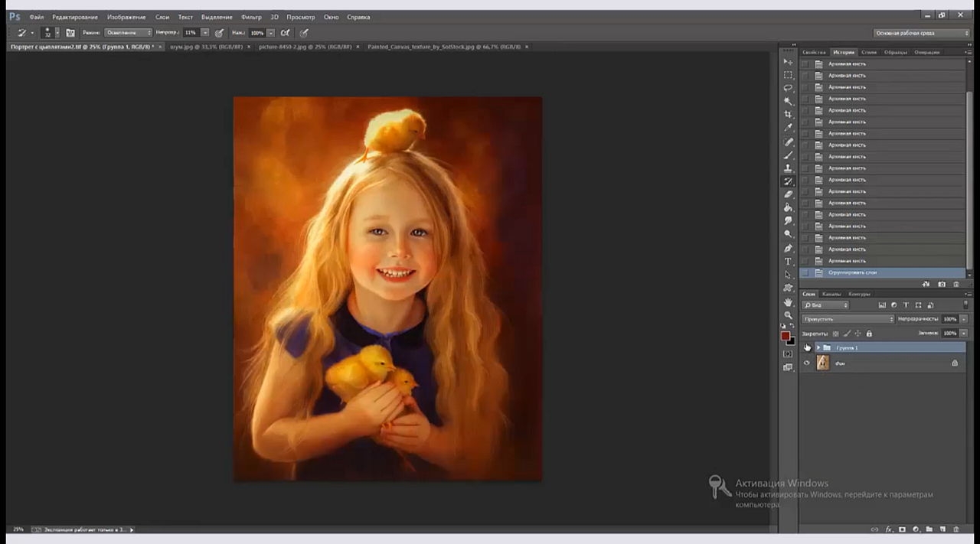Click the screen mode icon
980x544 pixels.
pyautogui.click(x=788, y=367)
